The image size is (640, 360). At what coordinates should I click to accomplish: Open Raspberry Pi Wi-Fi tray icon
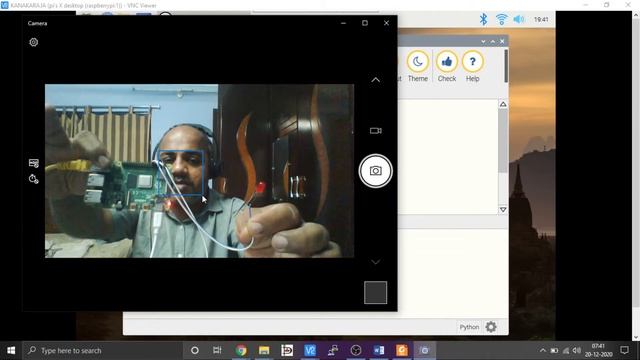501,19
